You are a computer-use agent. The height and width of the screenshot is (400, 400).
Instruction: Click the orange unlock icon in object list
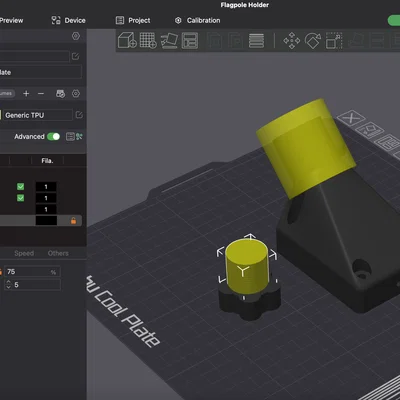pos(73,220)
